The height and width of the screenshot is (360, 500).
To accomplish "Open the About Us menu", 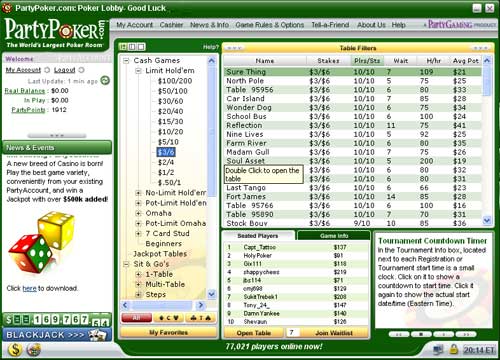I will click(371, 25).
